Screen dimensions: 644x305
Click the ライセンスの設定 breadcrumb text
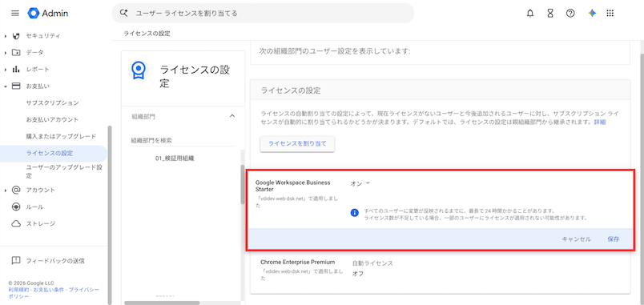tap(147, 34)
